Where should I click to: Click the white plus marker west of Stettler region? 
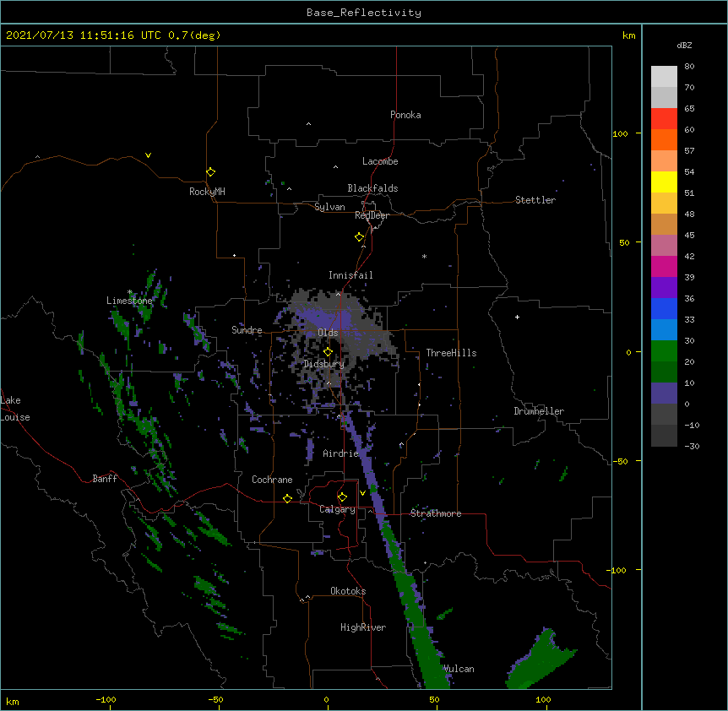pos(517,317)
